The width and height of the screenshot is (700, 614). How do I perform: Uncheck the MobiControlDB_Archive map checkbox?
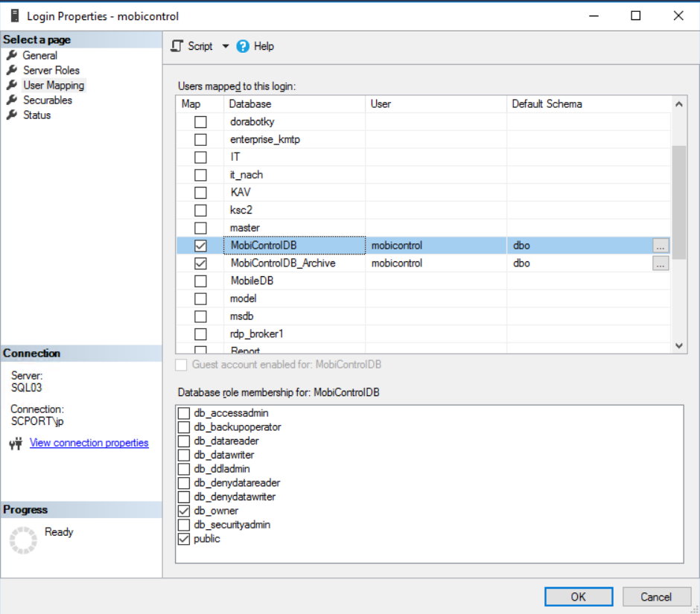[x=200, y=263]
